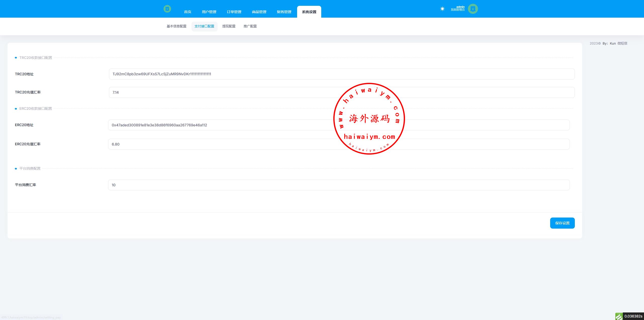Switch to the 订单管理 tab
The image size is (644, 320).
click(234, 12)
